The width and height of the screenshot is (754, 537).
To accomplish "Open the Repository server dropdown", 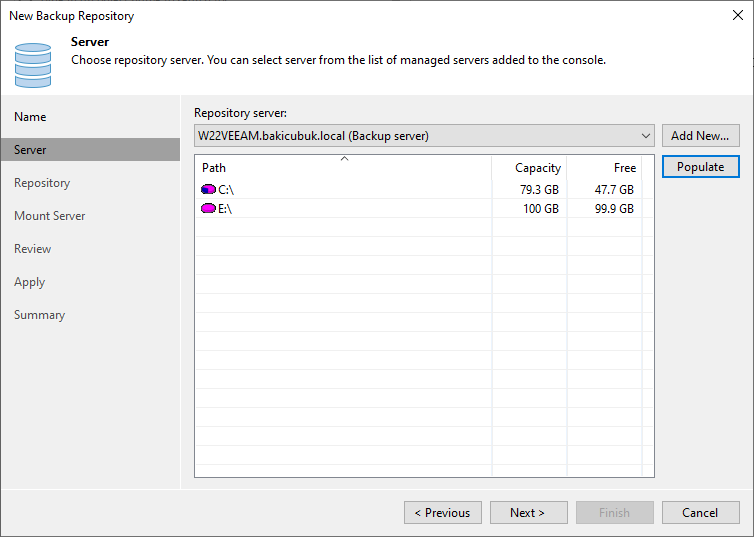I will [x=646, y=136].
